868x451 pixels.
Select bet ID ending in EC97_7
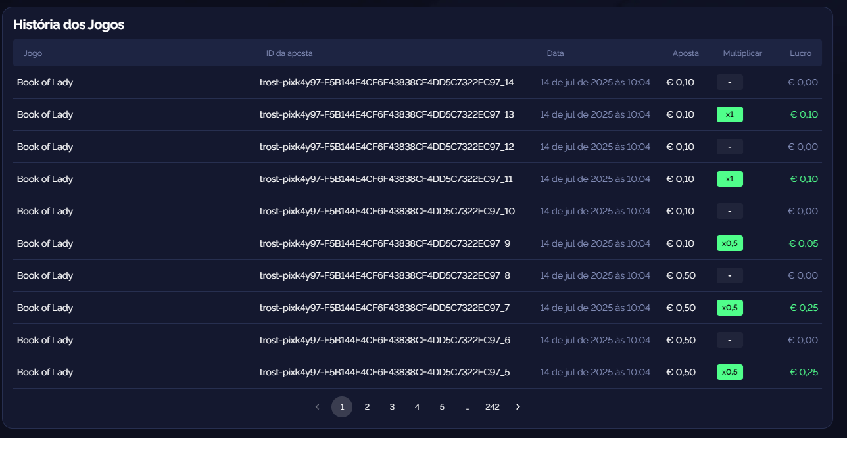click(x=385, y=308)
